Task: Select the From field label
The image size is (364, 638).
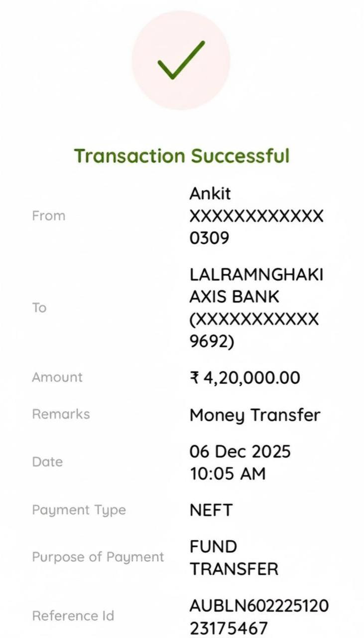Action: click(48, 216)
